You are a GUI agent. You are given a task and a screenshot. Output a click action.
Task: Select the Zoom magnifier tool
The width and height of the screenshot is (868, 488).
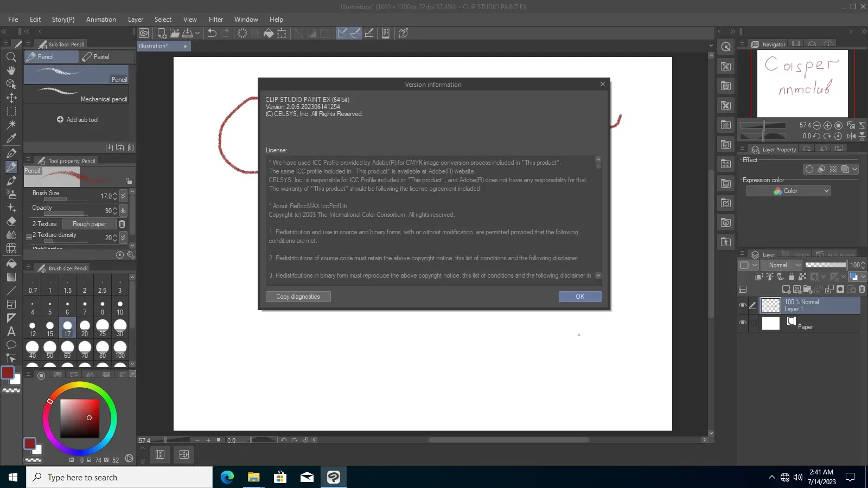[11, 57]
